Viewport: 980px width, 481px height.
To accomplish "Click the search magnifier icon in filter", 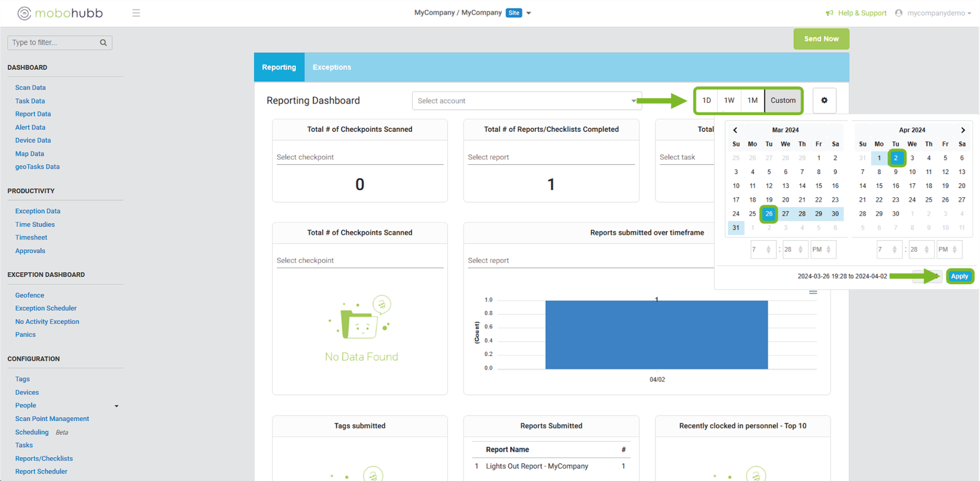I will (x=104, y=43).
